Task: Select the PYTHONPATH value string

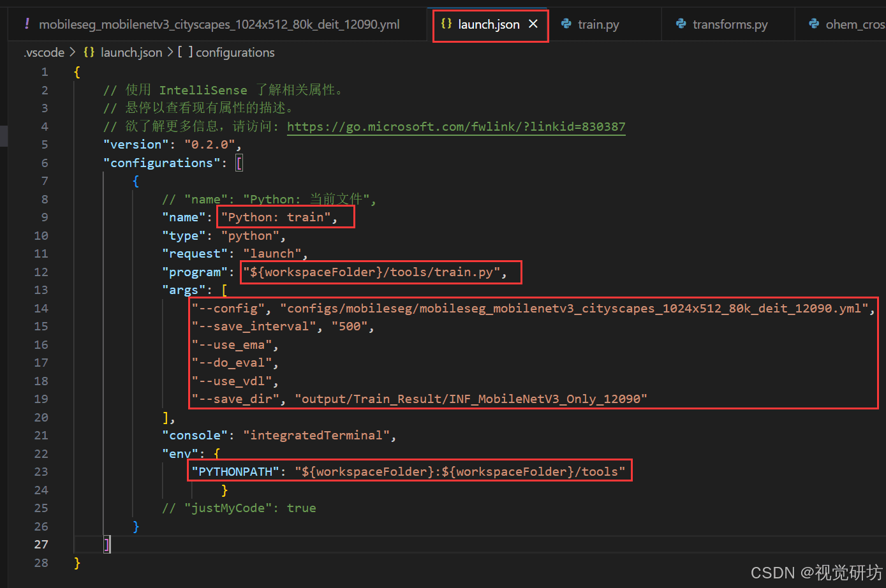Action: tap(461, 471)
